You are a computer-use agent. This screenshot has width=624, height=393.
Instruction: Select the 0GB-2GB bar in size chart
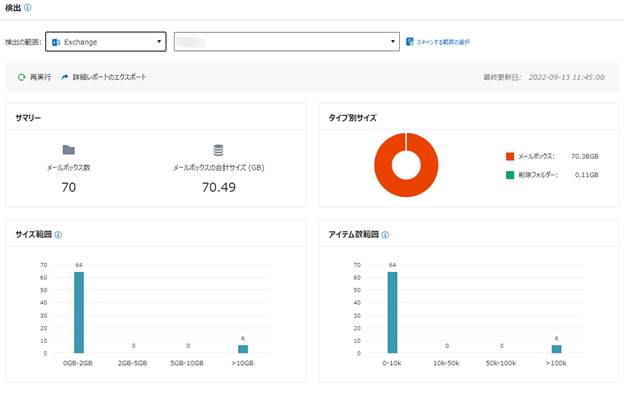(79, 312)
